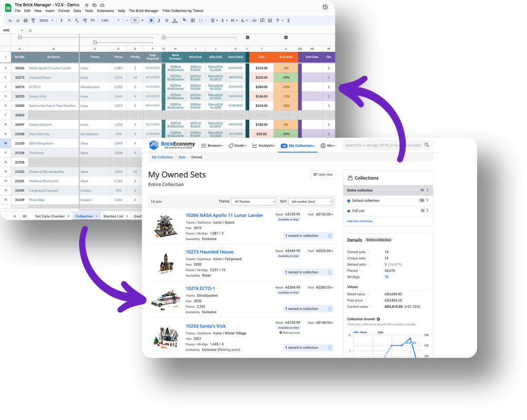Open the filter views dropdown arrow

tap(283, 21)
